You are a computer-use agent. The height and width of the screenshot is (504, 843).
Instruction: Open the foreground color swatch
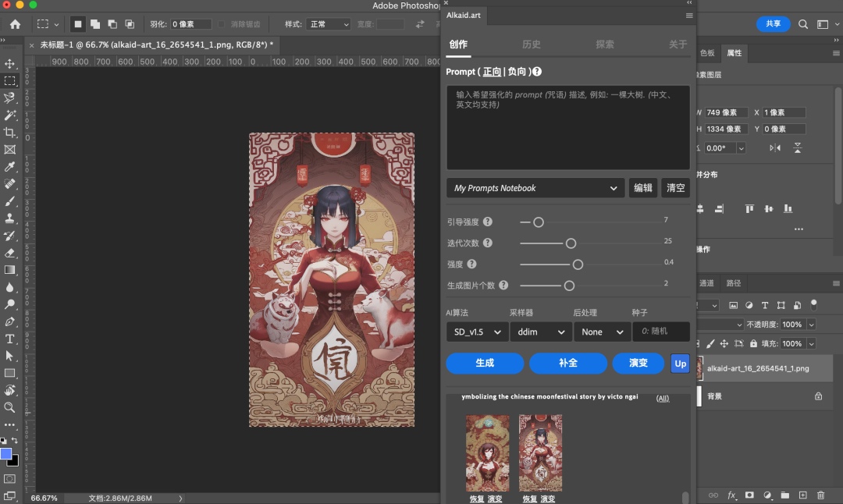tap(6, 454)
